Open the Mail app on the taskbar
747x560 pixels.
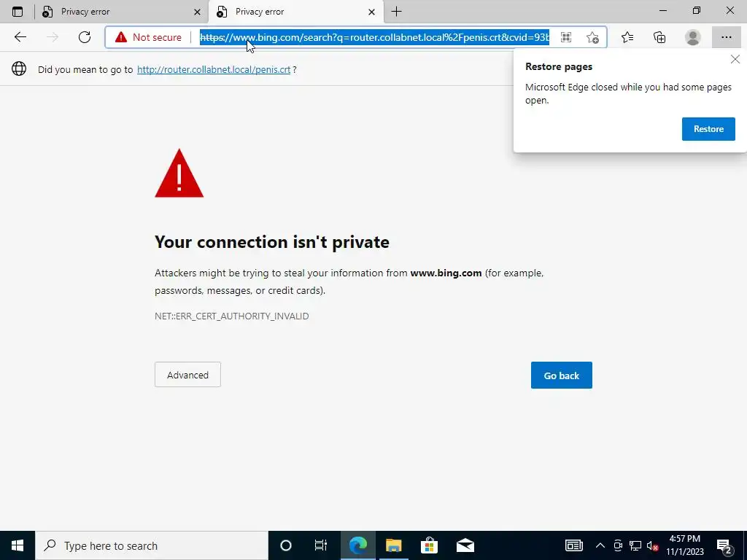pos(465,545)
